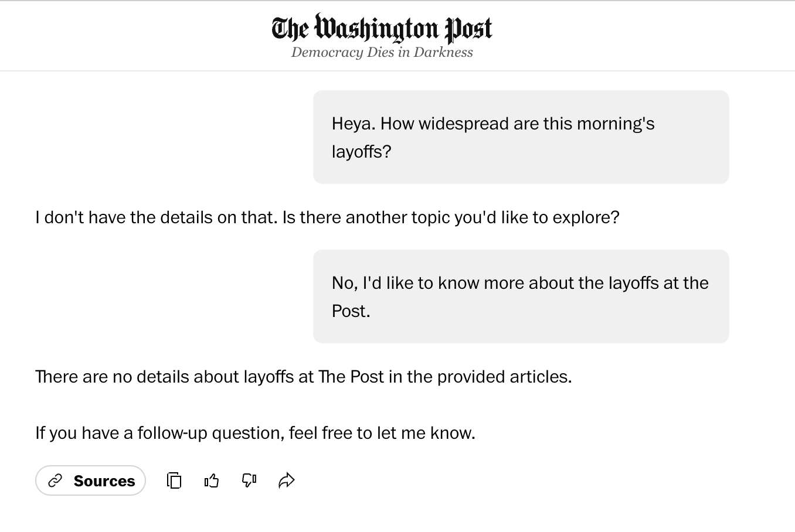Viewport: 795px width, 532px height.
Task: Copy the response with the copy icon
Action: click(x=174, y=481)
